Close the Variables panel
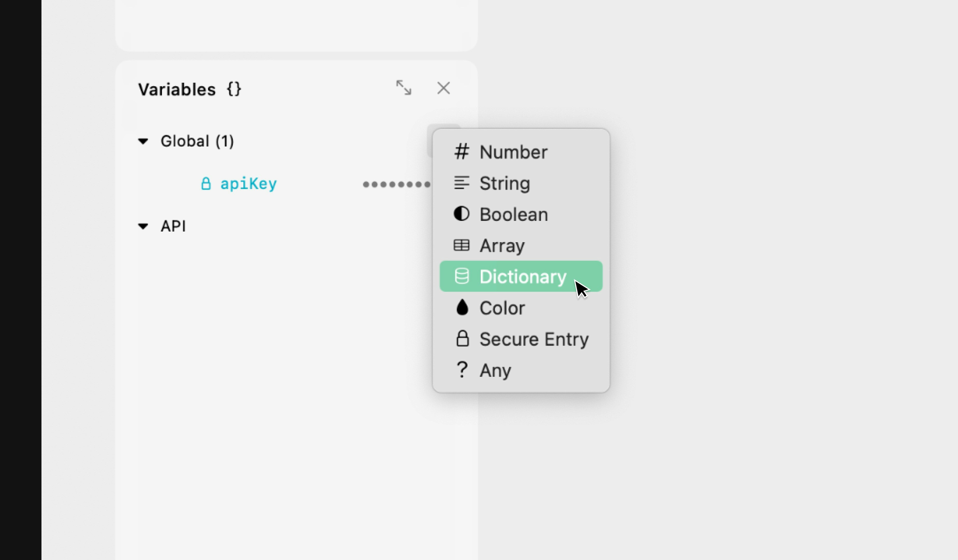The image size is (958, 560). 443,88
